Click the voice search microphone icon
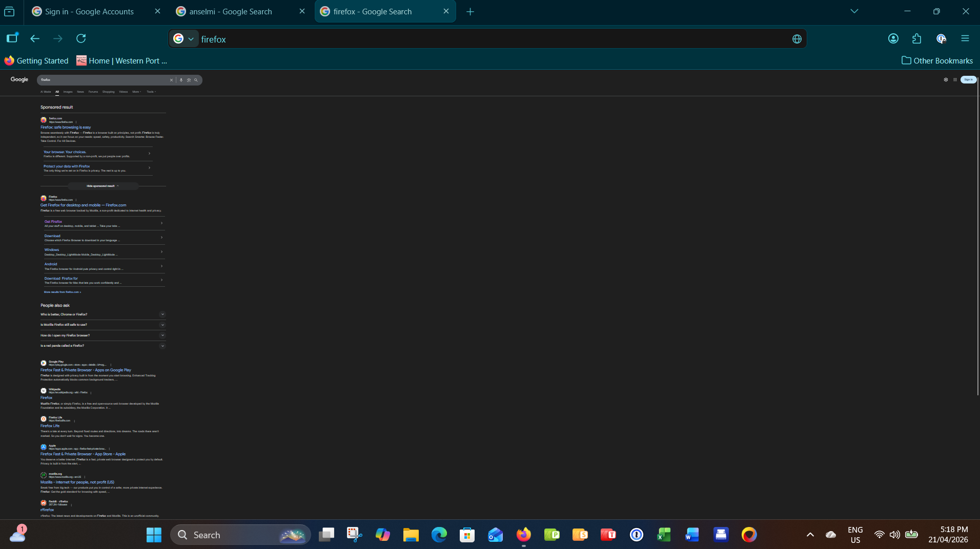This screenshot has width=980, height=549. [181, 80]
